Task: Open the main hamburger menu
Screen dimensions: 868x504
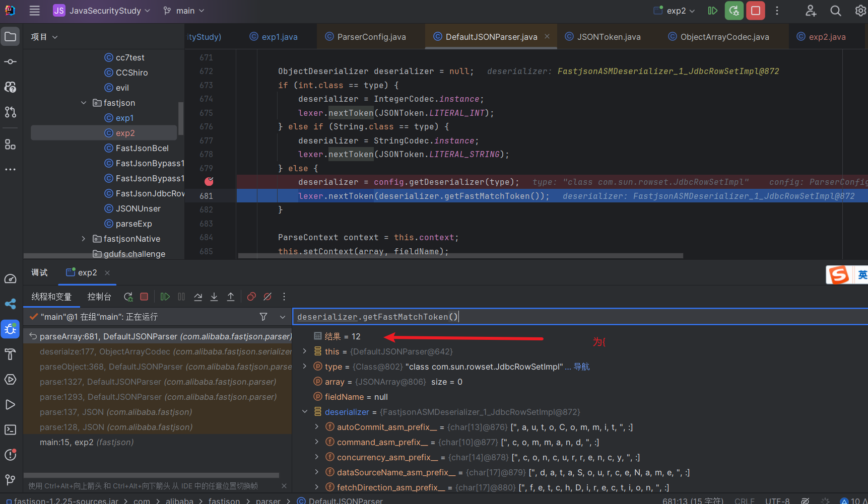Action: click(34, 11)
